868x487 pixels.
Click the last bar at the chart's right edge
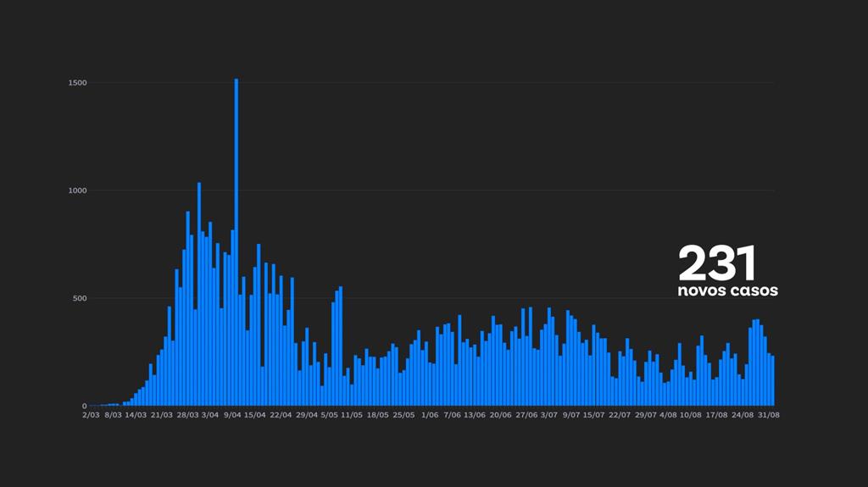click(772, 381)
